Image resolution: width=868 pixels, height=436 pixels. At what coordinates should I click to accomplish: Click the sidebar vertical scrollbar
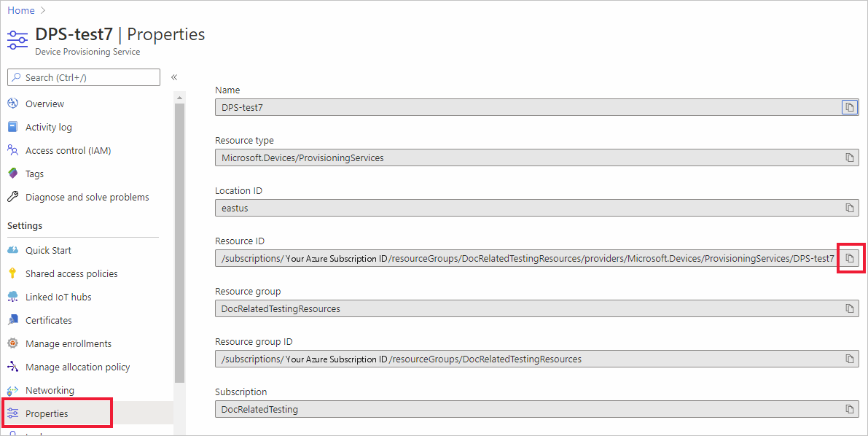(179, 241)
